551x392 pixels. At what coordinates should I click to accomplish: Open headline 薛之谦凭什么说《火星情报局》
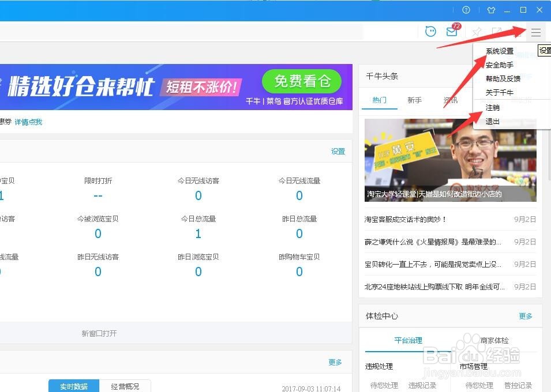pyautogui.click(x=433, y=242)
